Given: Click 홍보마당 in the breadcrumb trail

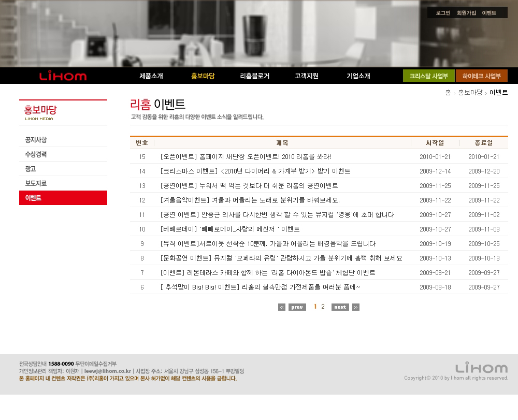Looking at the screenshot, I should 470,93.
